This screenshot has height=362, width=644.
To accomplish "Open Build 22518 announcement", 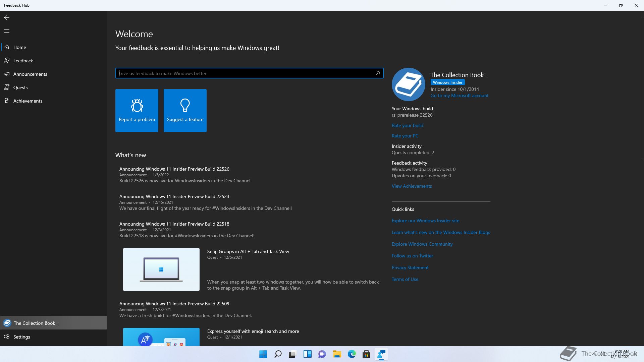I will tap(174, 224).
